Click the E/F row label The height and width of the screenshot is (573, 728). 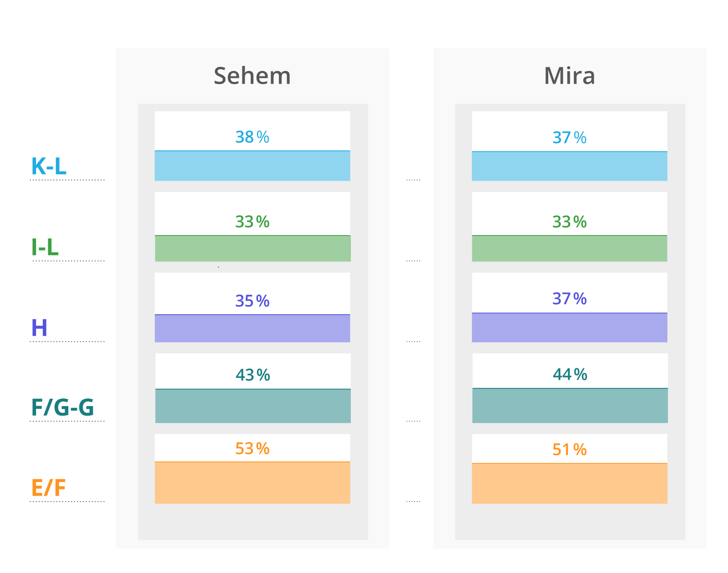tap(49, 488)
